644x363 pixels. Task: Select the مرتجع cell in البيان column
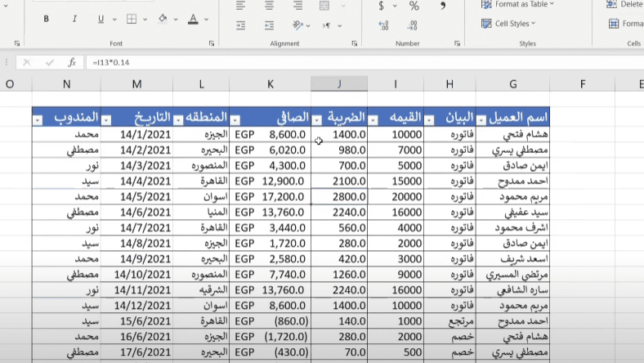coord(449,321)
